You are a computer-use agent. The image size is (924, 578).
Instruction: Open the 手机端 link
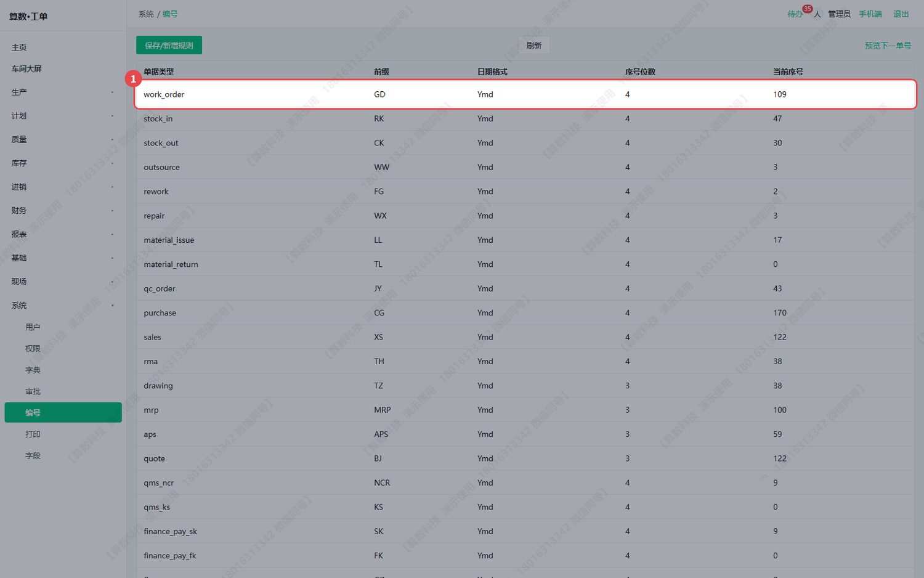click(x=870, y=14)
